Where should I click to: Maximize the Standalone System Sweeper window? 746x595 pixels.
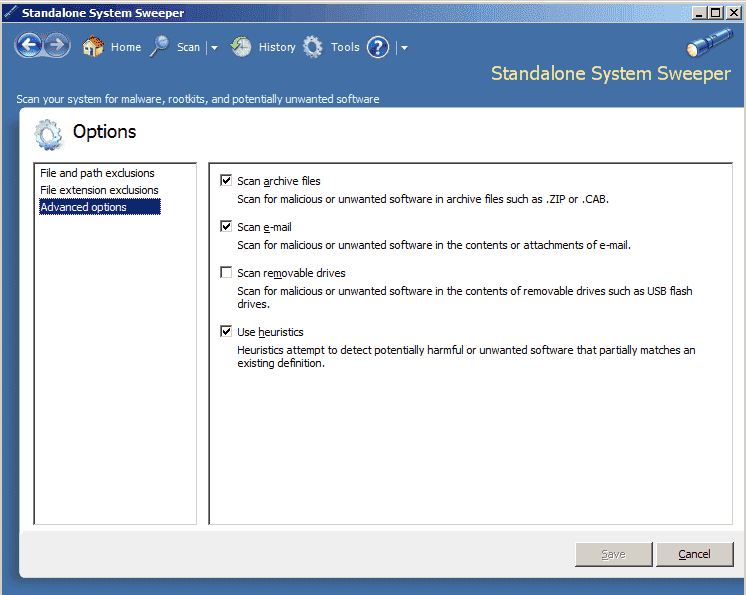coord(715,13)
